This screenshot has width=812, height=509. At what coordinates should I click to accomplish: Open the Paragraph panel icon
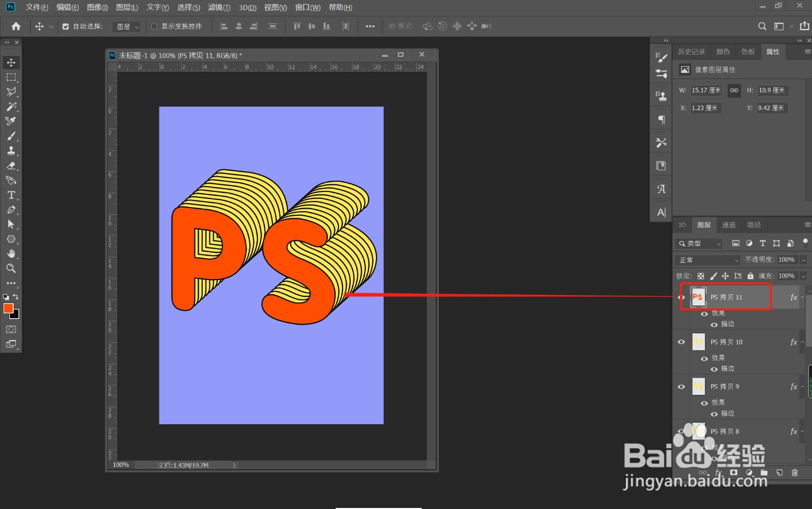coord(661,120)
